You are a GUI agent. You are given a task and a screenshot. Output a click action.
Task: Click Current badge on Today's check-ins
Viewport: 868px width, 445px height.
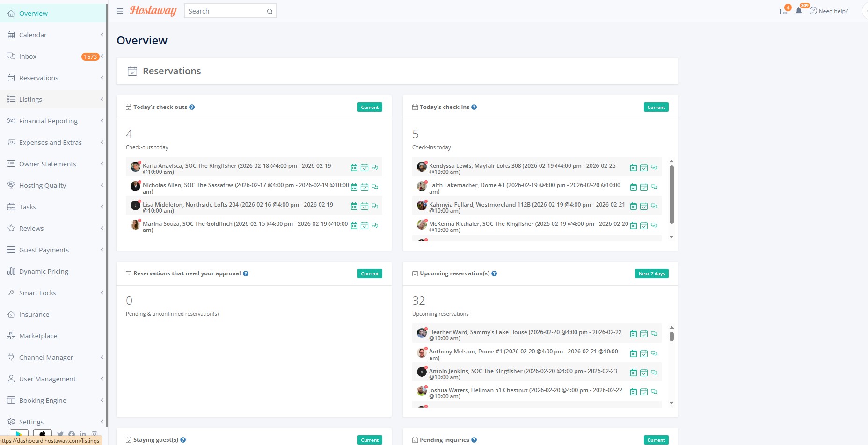coord(656,107)
